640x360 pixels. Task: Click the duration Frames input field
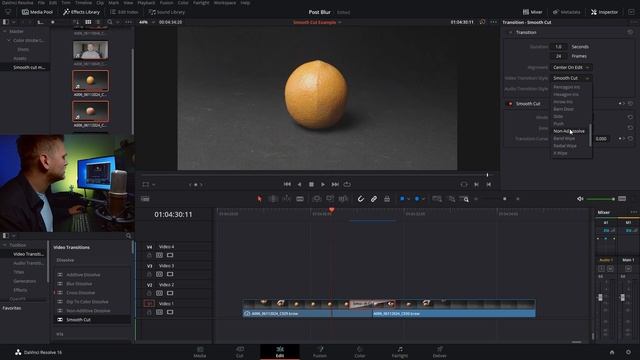558,56
